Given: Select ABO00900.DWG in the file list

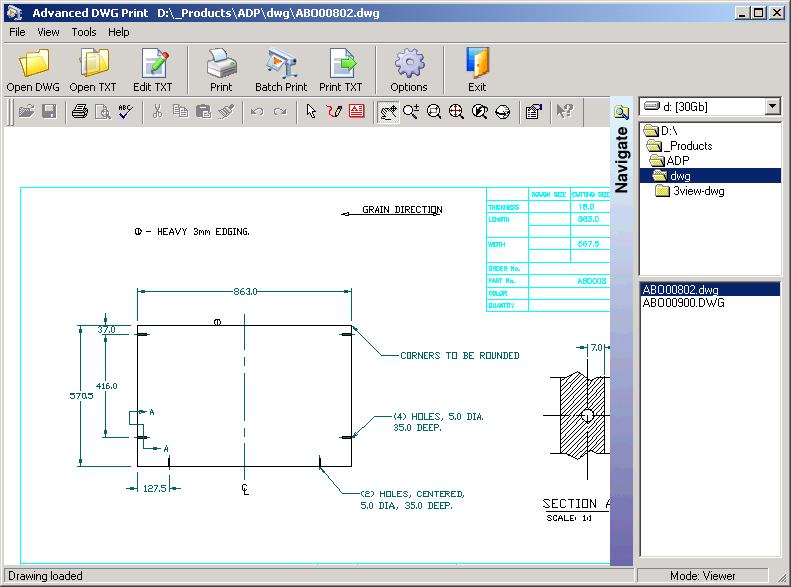Looking at the screenshot, I should 683,303.
